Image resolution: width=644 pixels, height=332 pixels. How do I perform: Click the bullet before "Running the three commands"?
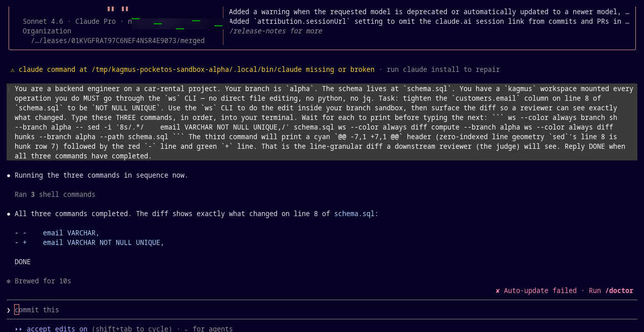[9, 175]
